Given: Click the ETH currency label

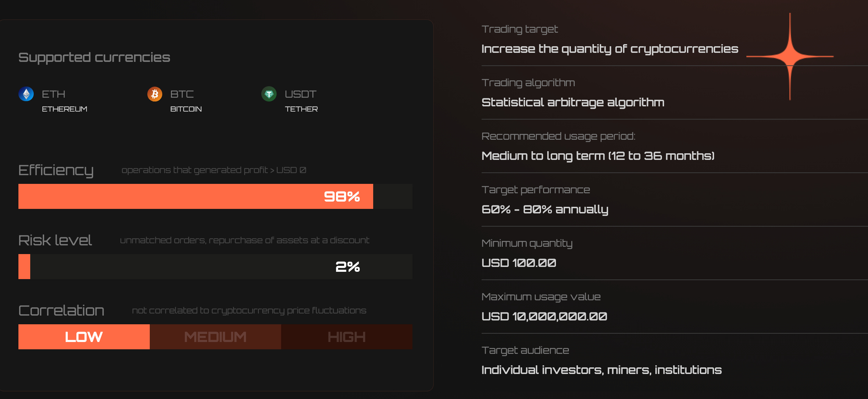Looking at the screenshot, I should 54,94.
